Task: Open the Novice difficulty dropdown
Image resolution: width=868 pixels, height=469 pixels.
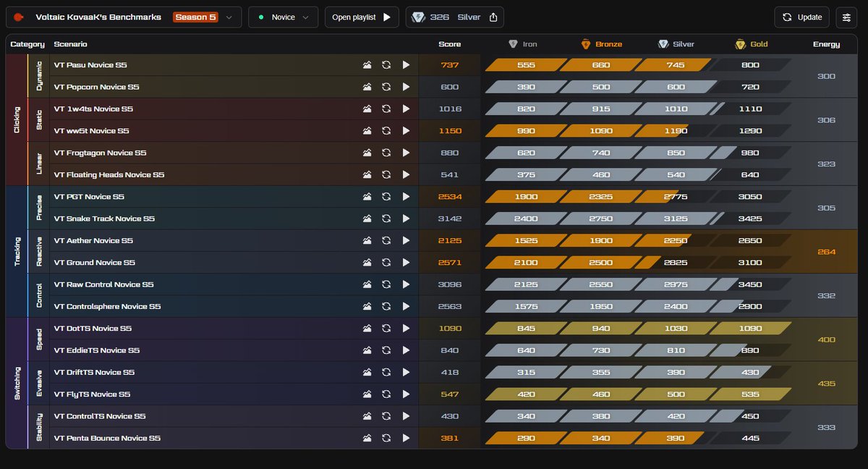Action: point(283,17)
